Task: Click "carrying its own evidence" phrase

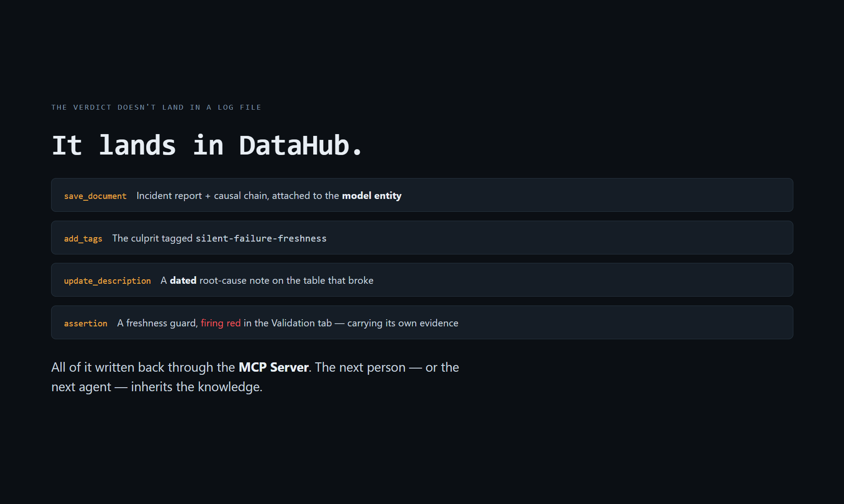Action: 403,323
